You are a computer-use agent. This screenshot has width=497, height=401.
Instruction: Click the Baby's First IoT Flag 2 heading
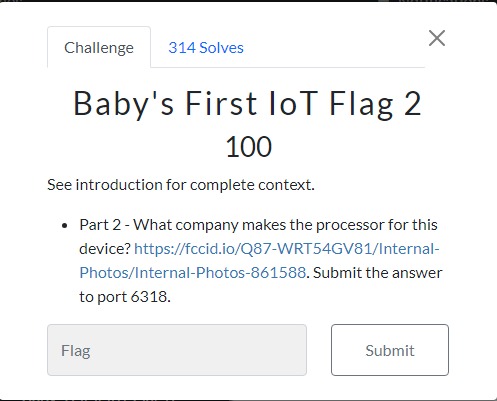(x=247, y=104)
